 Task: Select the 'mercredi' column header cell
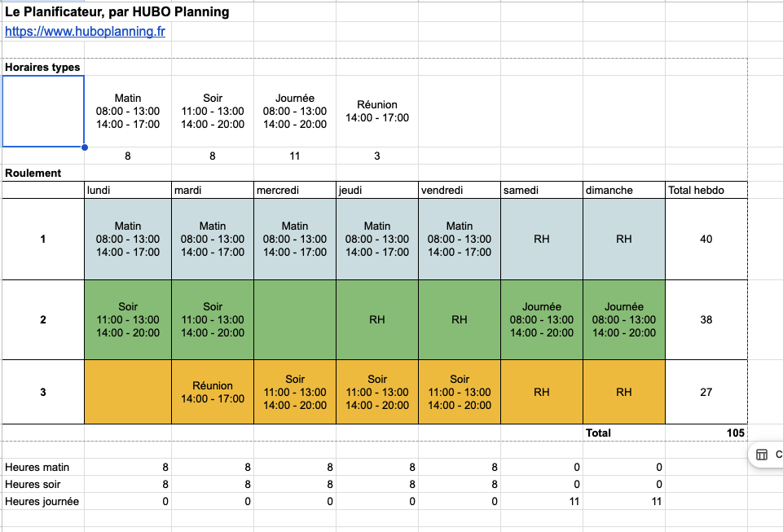click(295, 190)
